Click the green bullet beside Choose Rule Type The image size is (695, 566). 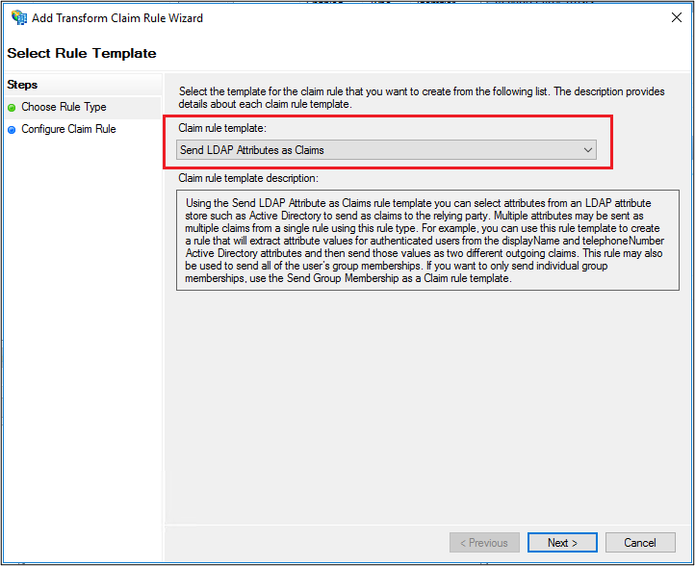[x=12, y=107]
